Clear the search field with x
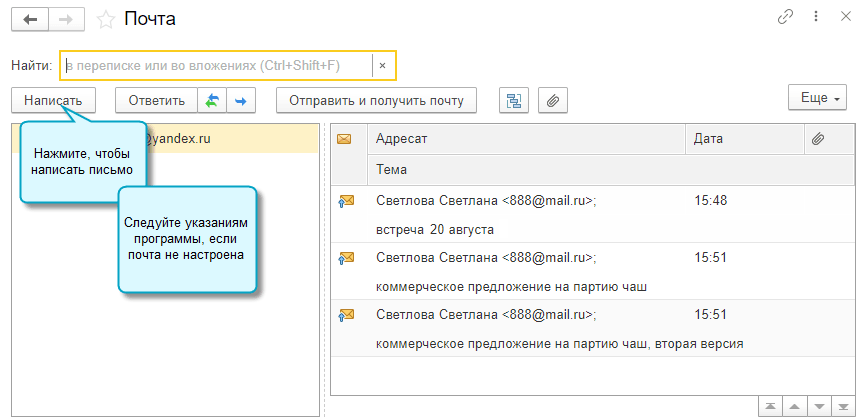This screenshot has width=864, height=419. pos(383,66)
